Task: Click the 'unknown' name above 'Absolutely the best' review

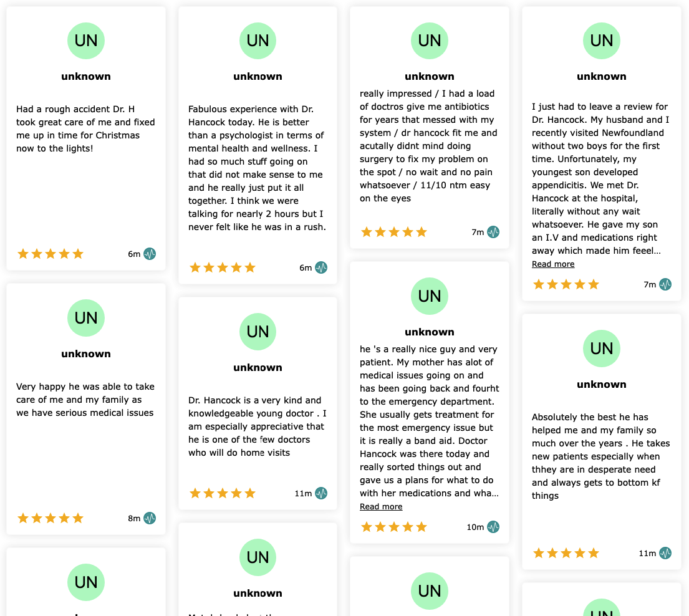Action: click(x=601, y=385)
